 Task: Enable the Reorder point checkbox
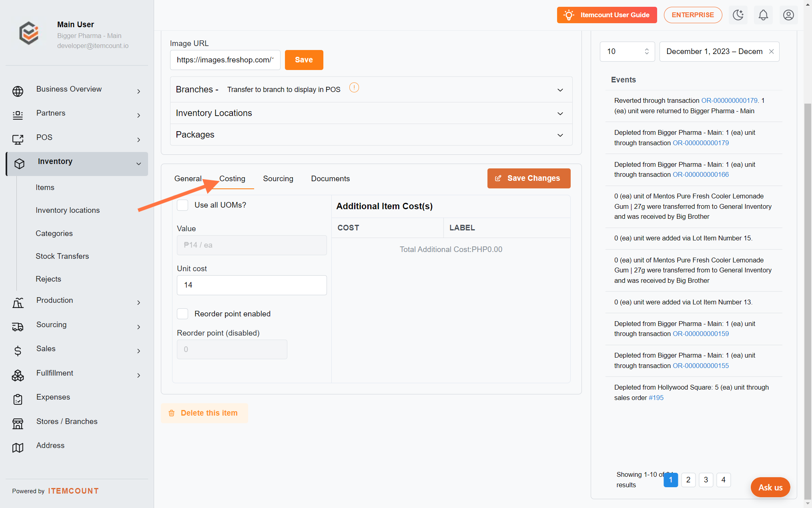click(x=182, y=314)
